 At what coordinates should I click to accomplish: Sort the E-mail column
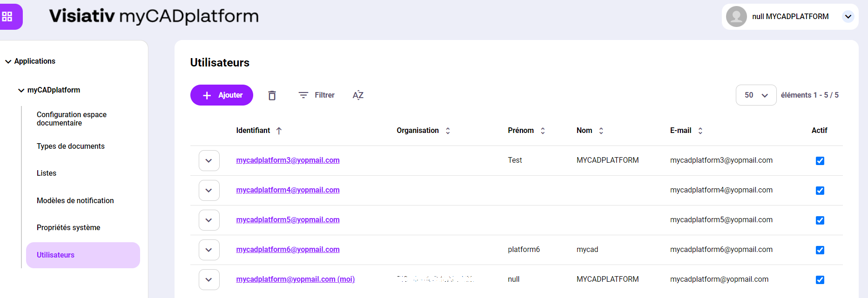coord(700,131)
